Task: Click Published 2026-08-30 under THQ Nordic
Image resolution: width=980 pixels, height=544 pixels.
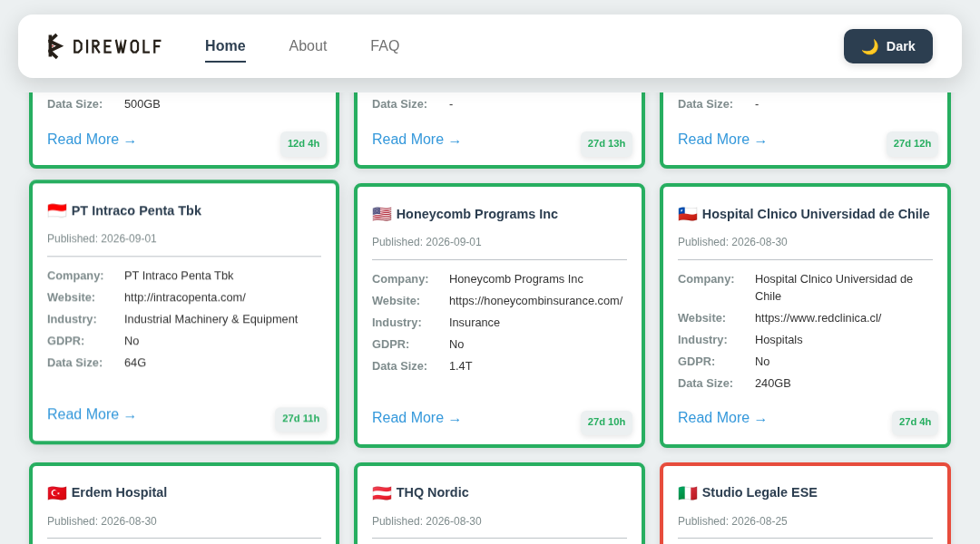Action: [426, 521]
